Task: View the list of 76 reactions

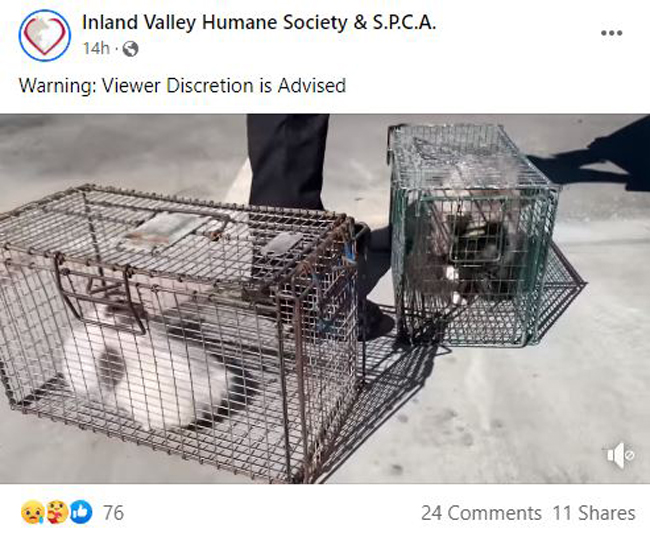Action: [x=113, y=513]
